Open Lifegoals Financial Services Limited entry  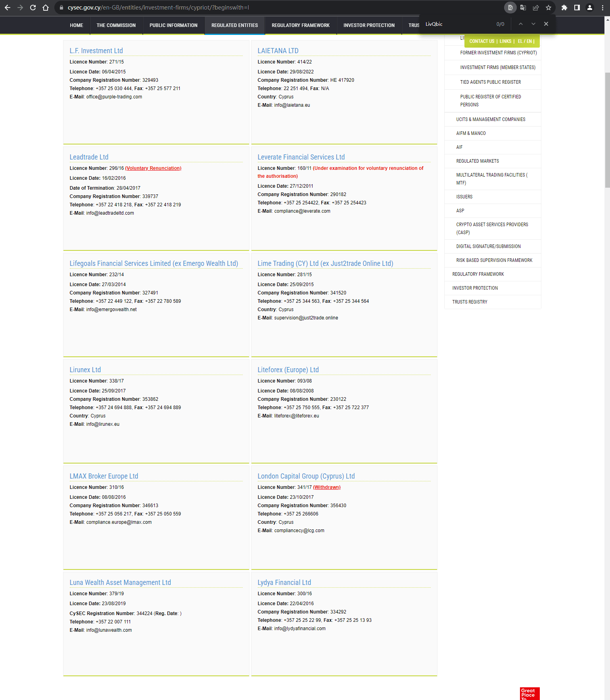tap(154, 263)
